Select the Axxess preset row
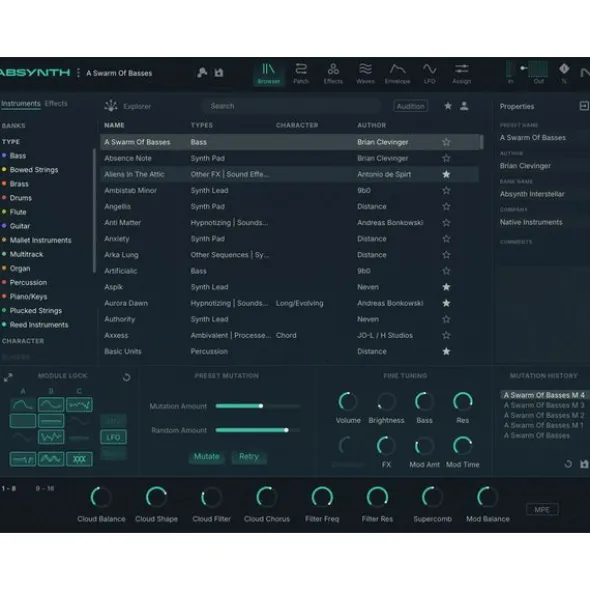Screen dimensions: 590x591 290,335
